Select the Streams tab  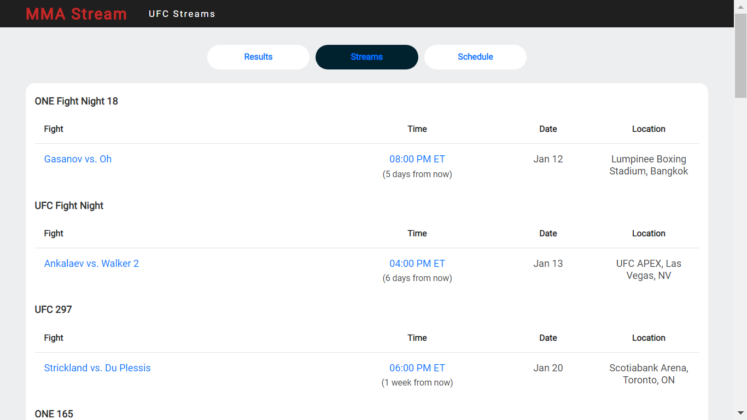point(366,57)
